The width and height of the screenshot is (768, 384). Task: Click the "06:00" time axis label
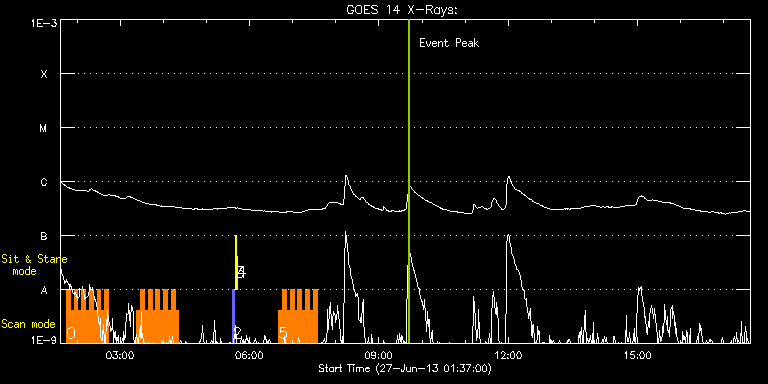(x=249, y=355)
